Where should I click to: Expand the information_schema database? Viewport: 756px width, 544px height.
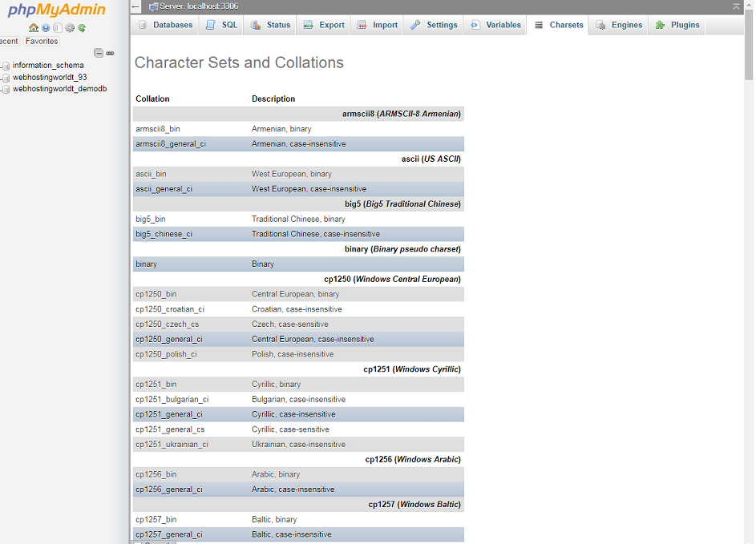[x=47, y=66]
